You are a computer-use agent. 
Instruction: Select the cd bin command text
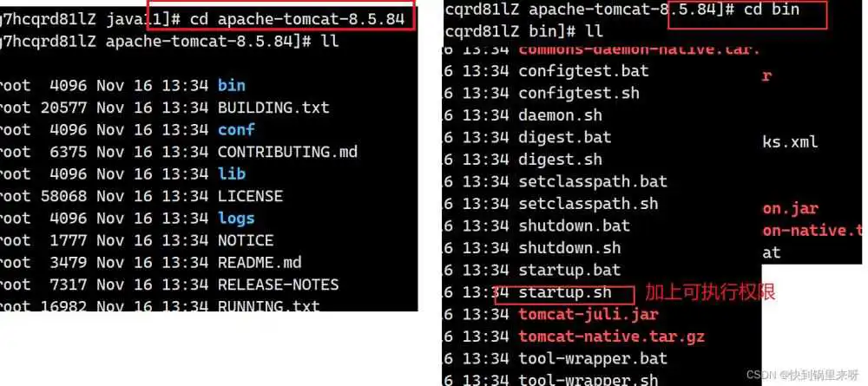tap(772, 9)
